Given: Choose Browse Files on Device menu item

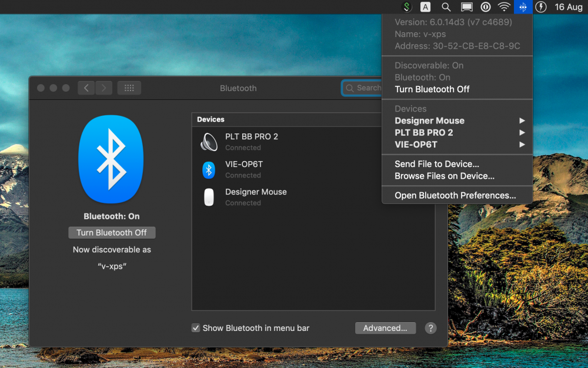Looking at the screenshot, I should [444, 176].
